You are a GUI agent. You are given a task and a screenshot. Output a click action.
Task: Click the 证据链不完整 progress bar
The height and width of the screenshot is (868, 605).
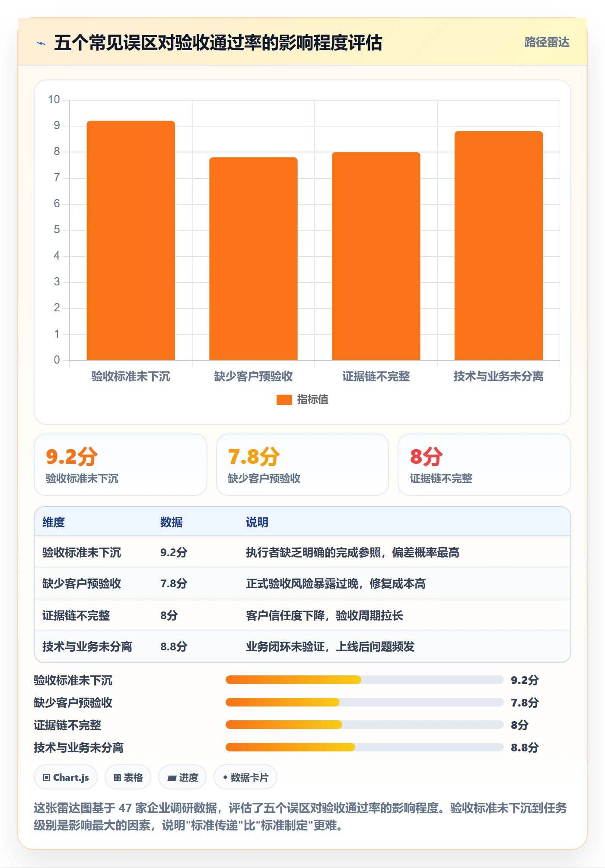click(x=364, y=725)
